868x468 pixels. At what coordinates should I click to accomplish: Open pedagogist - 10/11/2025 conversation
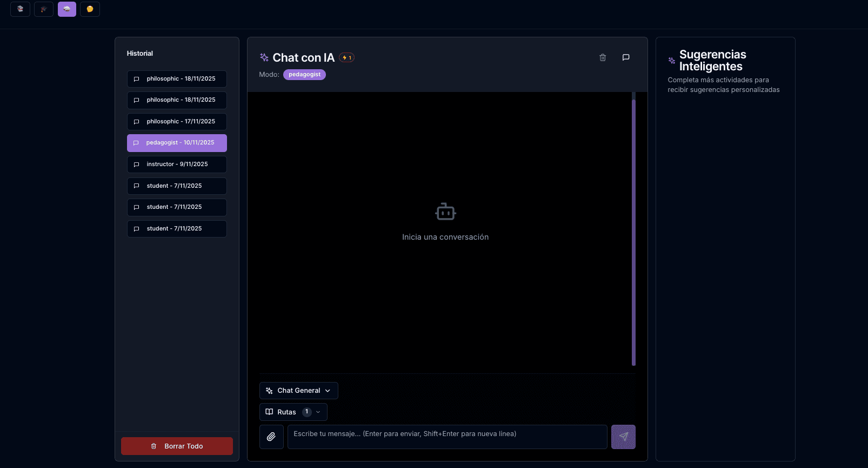coord(177,143)
